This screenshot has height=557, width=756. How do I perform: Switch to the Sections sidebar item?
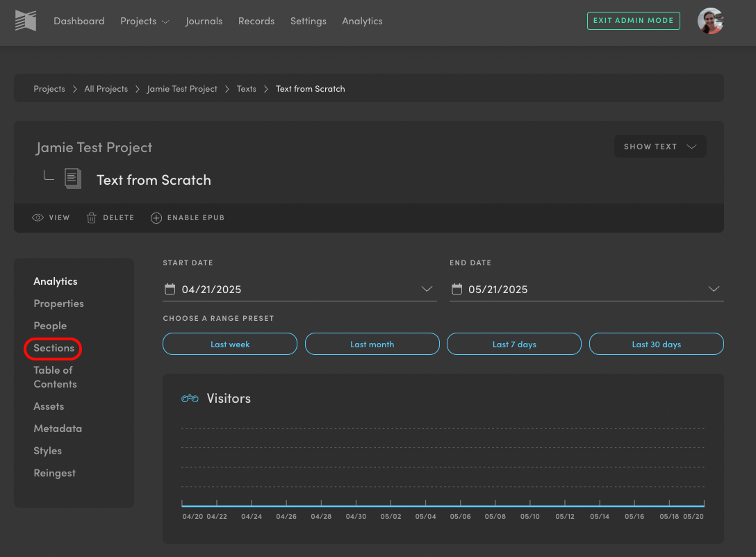[53, 348]
